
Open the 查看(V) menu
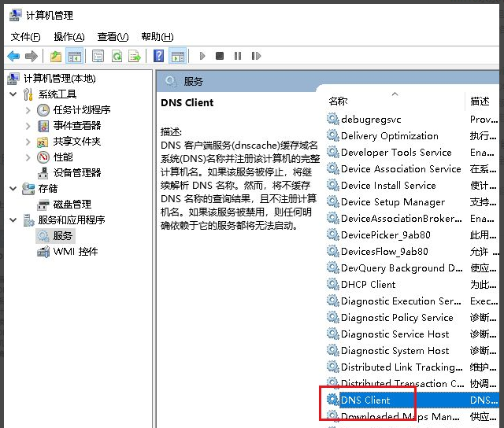pyautogui.click(x=112, y=36)
